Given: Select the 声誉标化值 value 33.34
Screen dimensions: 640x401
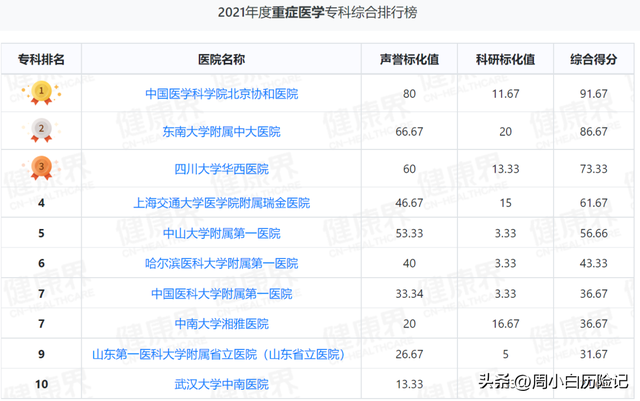Looking at the screenshot, I should (409, 294).
